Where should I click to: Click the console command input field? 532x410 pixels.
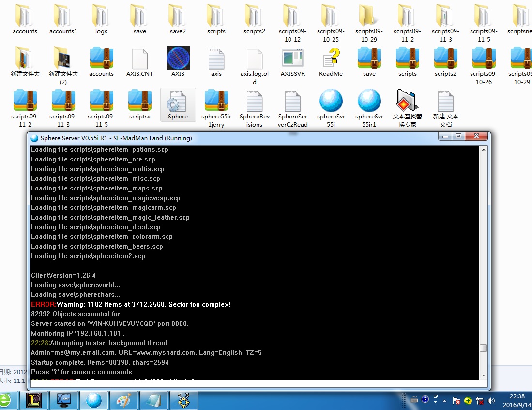[258, 383]
